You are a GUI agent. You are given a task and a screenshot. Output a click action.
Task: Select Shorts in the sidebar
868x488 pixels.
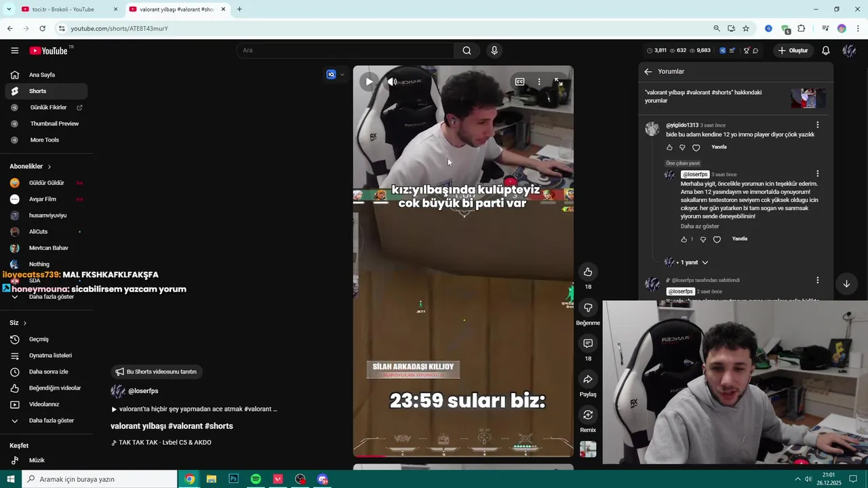(46, 91)
